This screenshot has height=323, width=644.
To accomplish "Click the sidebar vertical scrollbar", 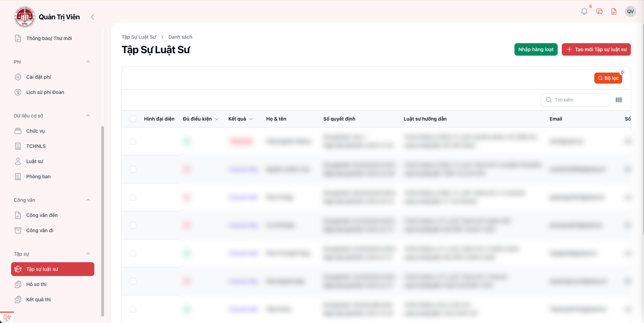I will click(x=102, y=221).
